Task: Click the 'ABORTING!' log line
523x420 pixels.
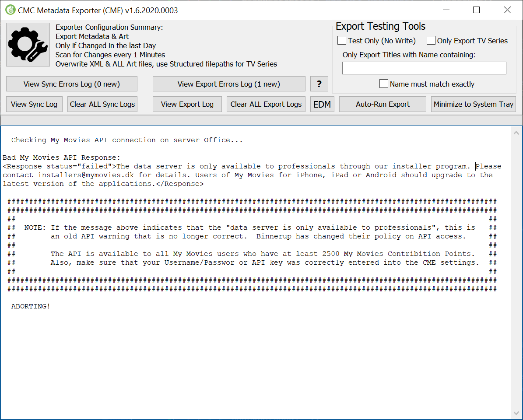Action: click(x=31, y=306)
